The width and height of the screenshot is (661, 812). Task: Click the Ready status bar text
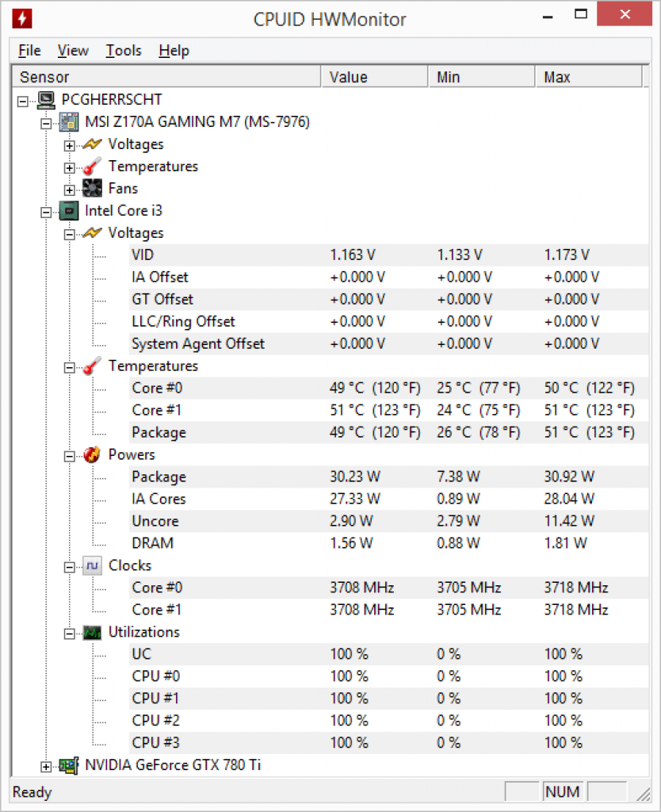pyautogui.click(x=32, y=792)
